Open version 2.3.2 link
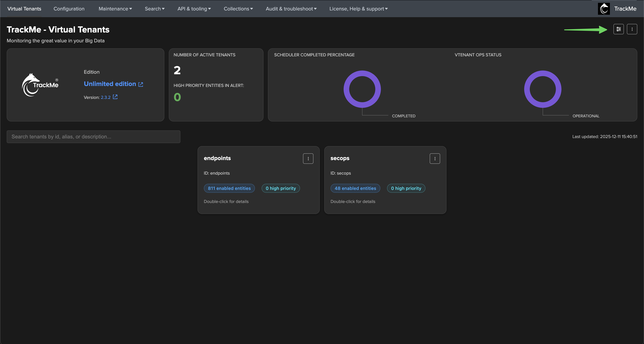Viewport: 644px width, 344px height. [105, 97]
